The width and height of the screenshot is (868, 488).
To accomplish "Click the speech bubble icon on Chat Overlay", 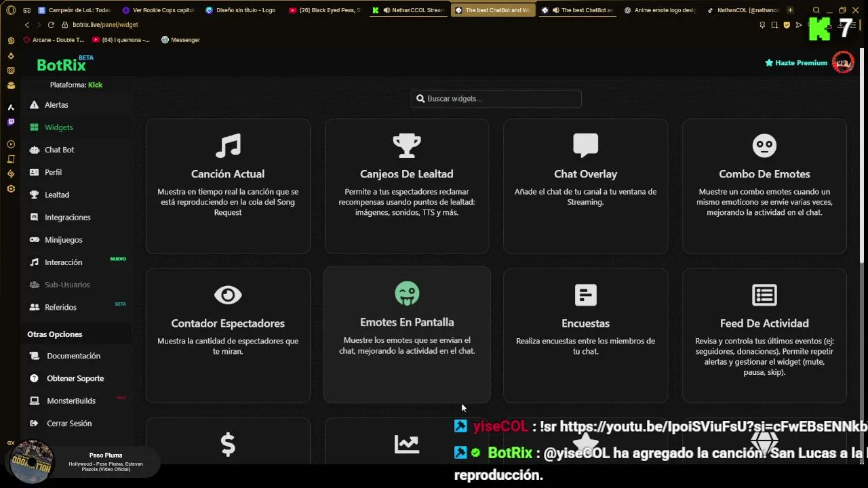I will coord(585,146).
